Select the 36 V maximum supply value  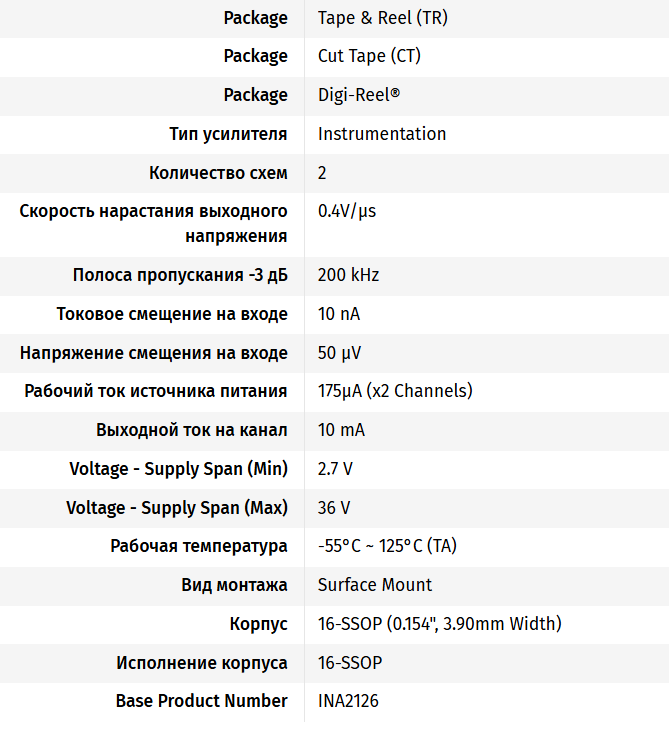pos(334,508)
